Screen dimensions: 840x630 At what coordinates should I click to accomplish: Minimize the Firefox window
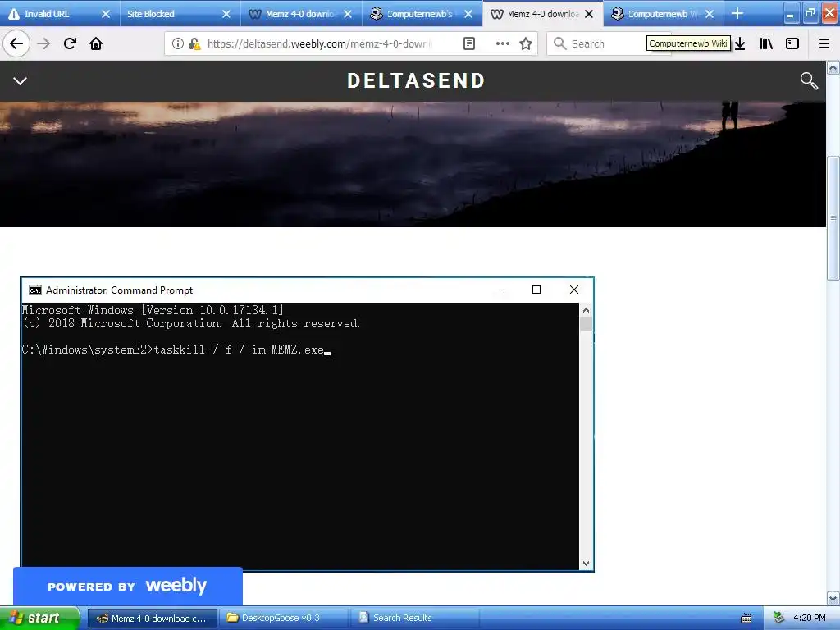pos(792,14)
